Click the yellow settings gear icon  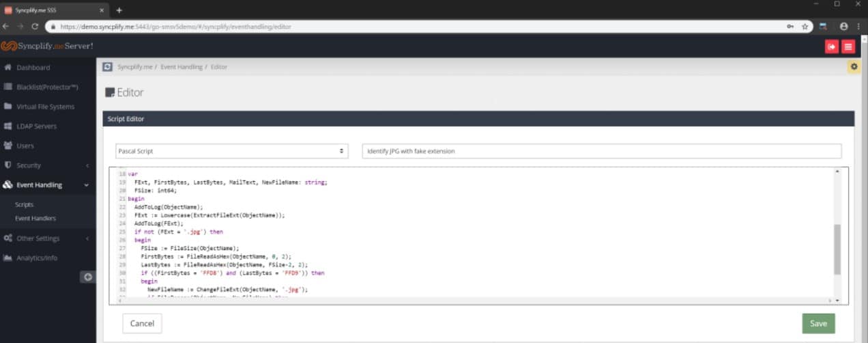pos(854,66)
